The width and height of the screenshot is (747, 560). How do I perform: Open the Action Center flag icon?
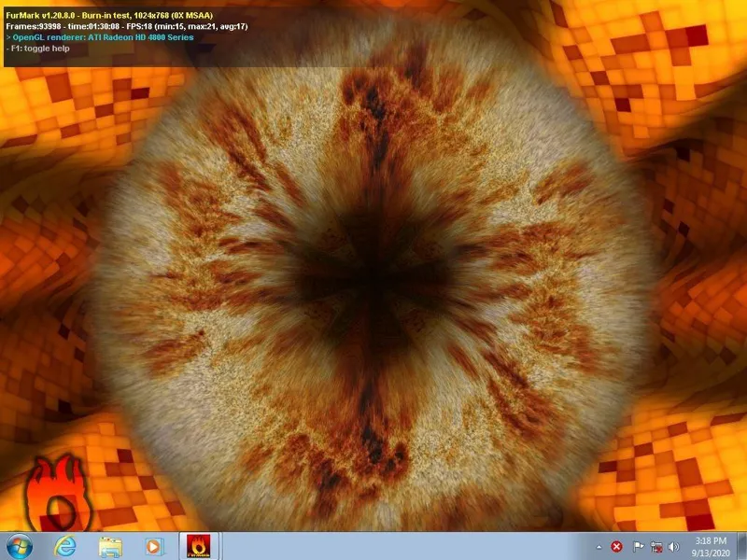639,546
